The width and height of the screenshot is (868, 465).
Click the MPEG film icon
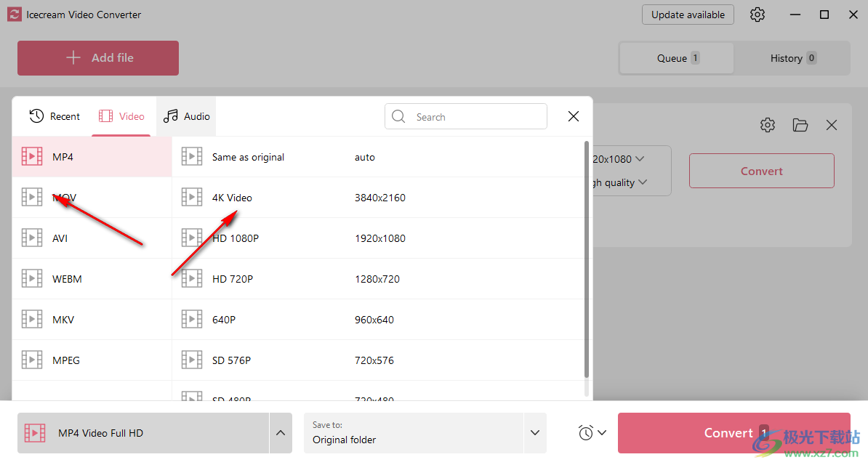[x=32, y=360]
